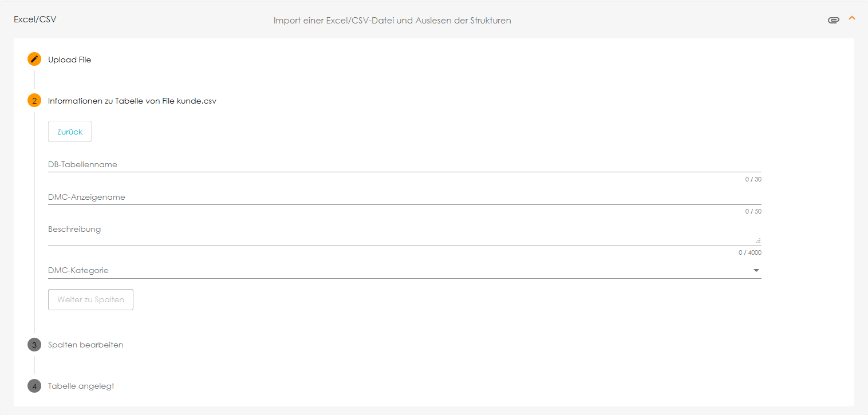Click the paperclip attachment icon

tap(833, 20)
